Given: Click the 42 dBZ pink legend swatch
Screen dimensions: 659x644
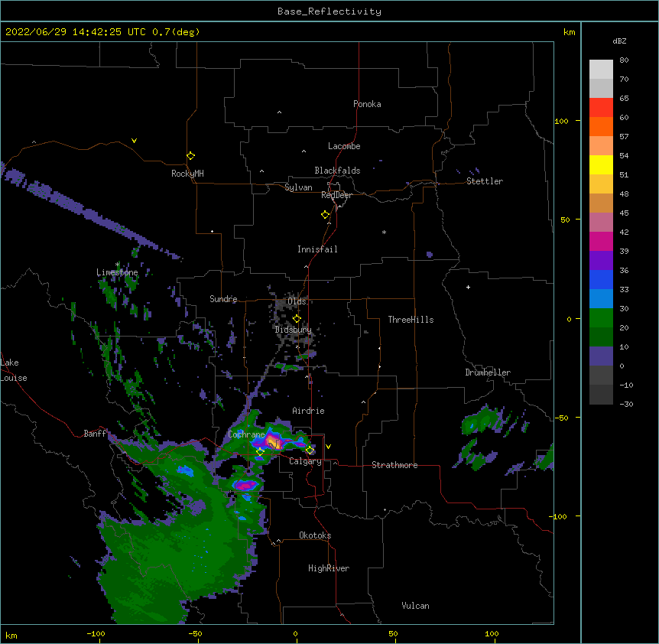Looking at the screenshot, I should click(601, 223).
